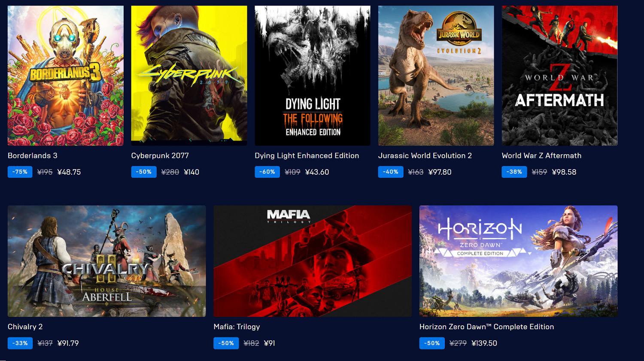The width and height of the screenshot is (644, 361).
Task: Click the -60% discount badge
Action: pyautogui.click(x=267, y=172)
